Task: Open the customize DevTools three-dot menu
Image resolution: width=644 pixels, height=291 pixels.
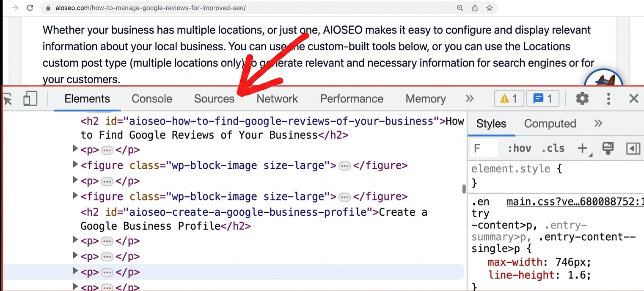Action: pos(608,99)
